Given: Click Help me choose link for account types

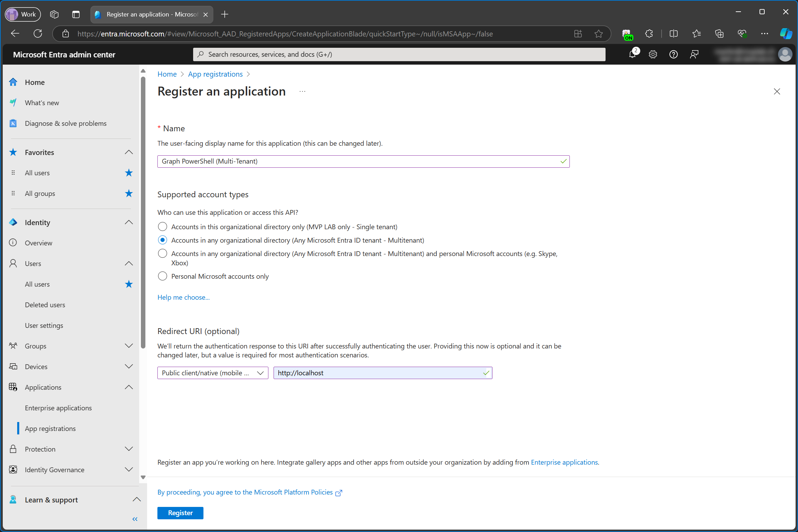Looking at the screenshot, I should [x=184, y=297].
